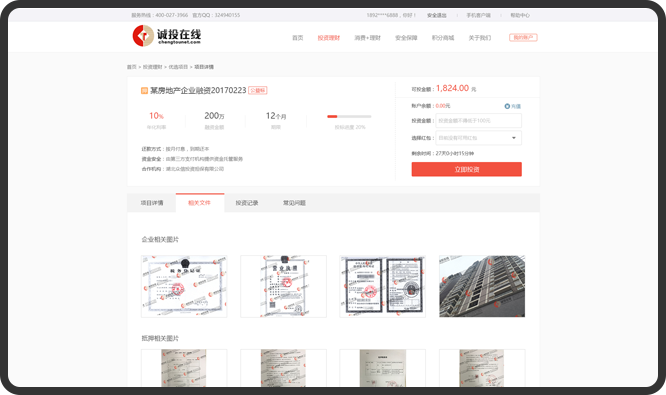The height and width of the screenshot is (395, 666).
Task: Click the 立即投资 button
Action: [x=466, y=169]
